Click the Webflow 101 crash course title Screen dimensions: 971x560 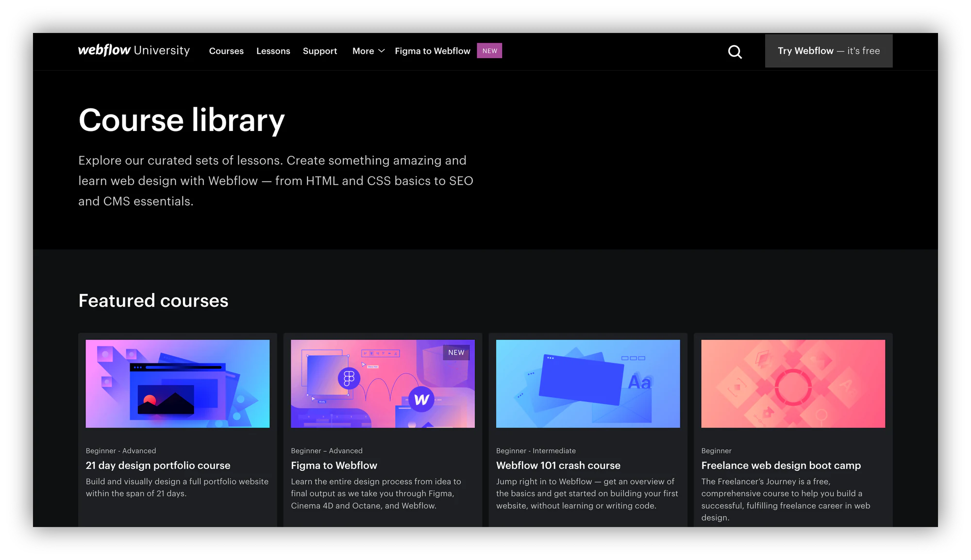(558, 465)
